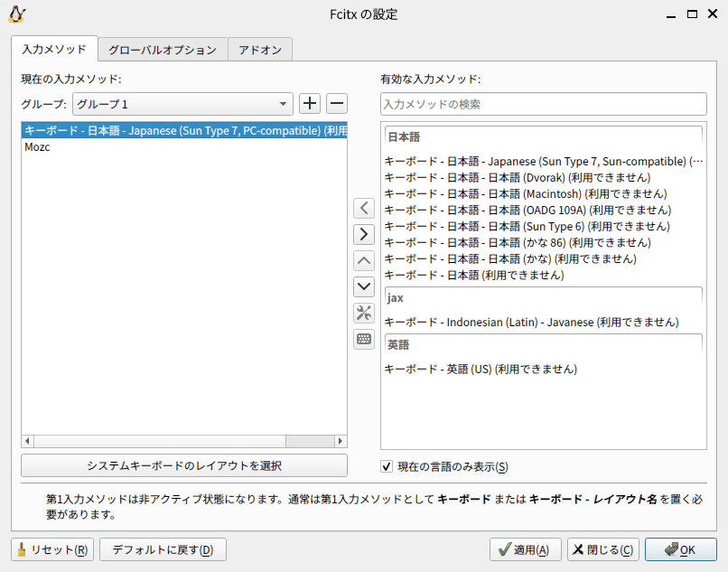Maximize the Fcitx の設定 window
Viewport: 728px width, 572px height.
point(692,14)
